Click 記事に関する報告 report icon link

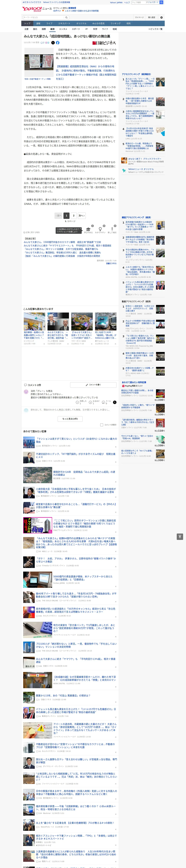[x=32, y=232]
